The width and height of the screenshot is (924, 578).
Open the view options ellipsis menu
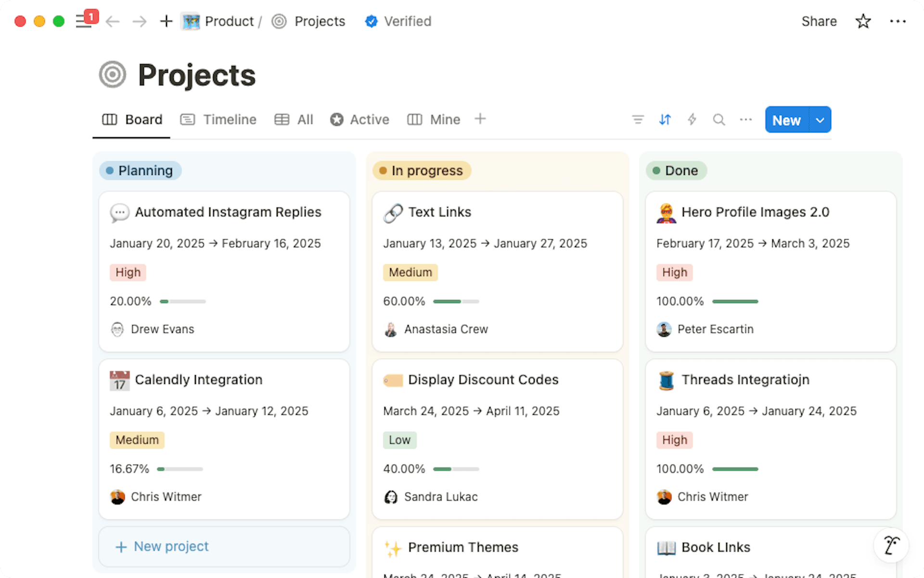click(745, 119)
